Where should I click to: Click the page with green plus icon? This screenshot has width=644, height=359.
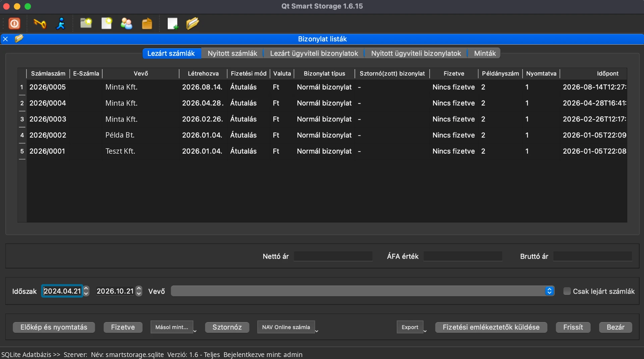tap(173, 23)
